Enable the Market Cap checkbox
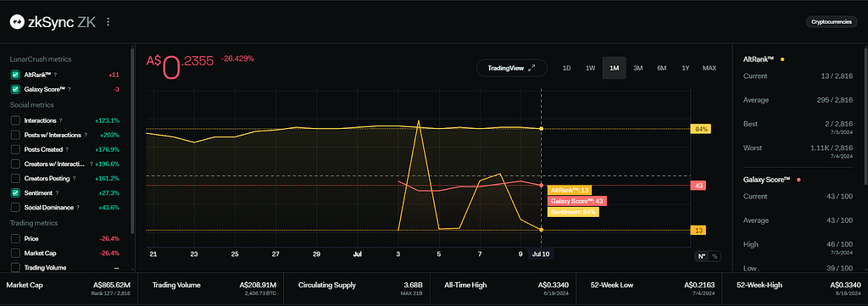This screenshot has height=306, width=868. point(15,253)
